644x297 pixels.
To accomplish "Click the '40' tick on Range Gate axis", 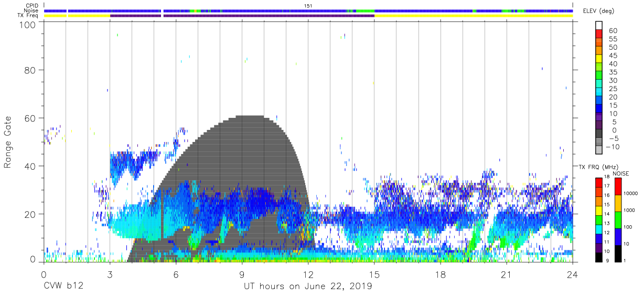I will (30, 166).
